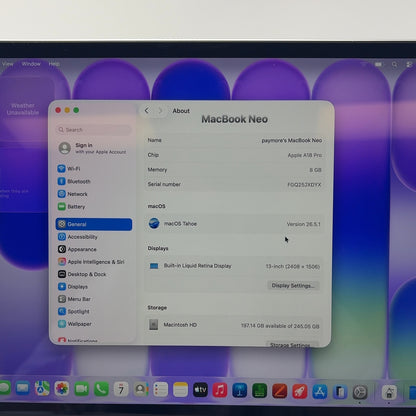Go back using the left chevron

pos(147,110)
